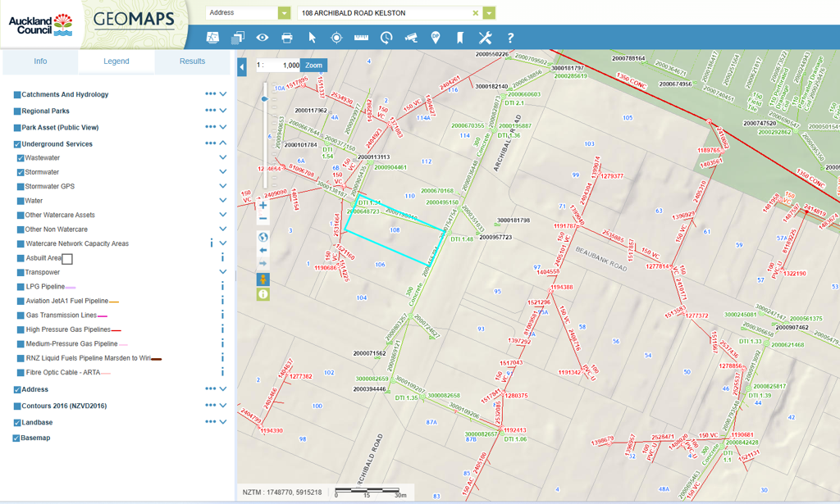
Task: Open the bookmarks tool
Action: [x=460, y=38]
